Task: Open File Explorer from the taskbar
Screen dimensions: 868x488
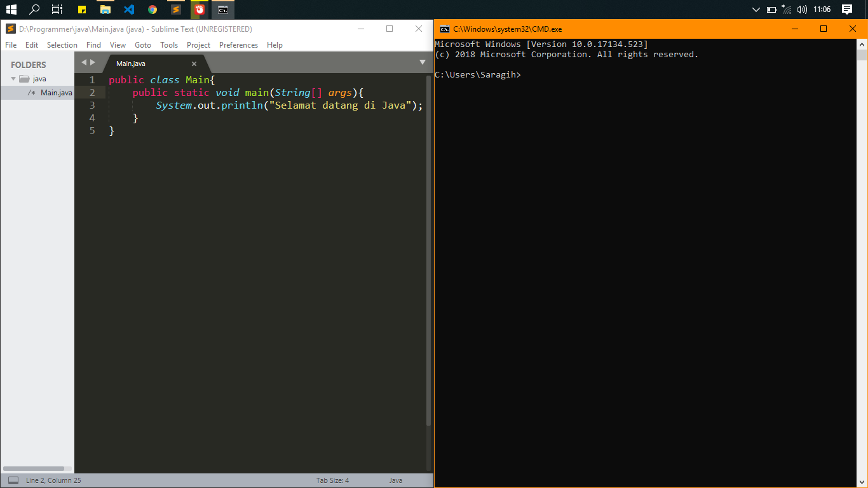Action: click(x=105, y=10)
